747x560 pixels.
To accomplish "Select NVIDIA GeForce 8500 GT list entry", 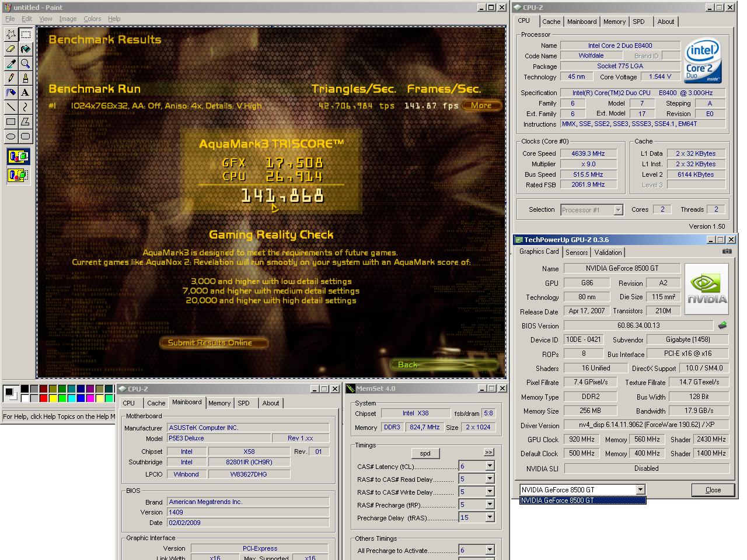I will point(583,501).
